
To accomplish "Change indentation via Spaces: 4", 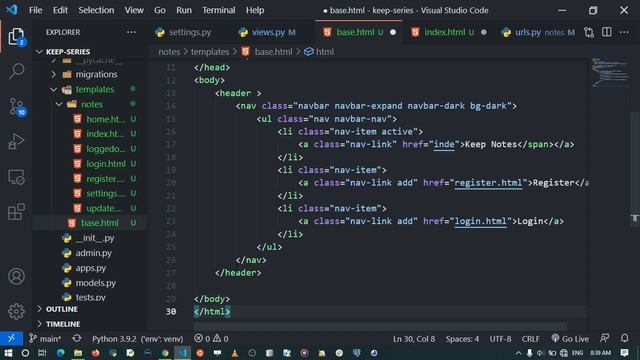I will point(462,339).
